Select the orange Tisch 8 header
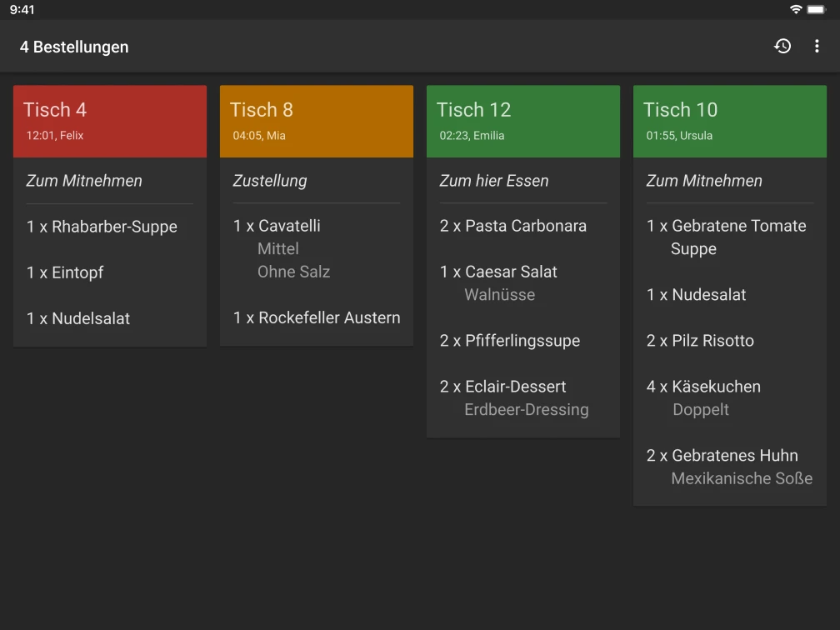 317,121
